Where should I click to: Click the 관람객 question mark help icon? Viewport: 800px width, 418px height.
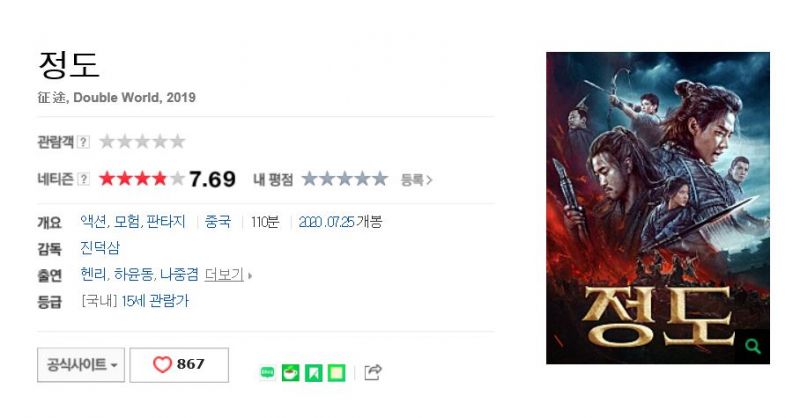tap(83, 142)
